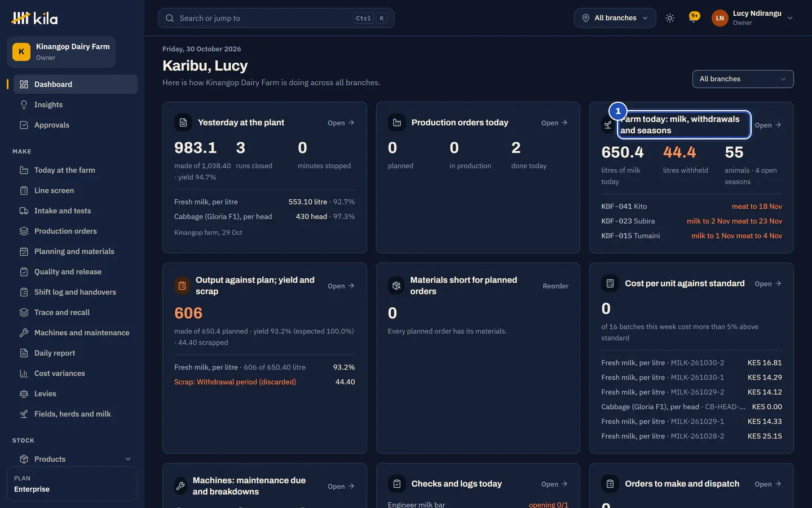Click the Output against plan card icon
812x508 pixels.
[182, 286]
